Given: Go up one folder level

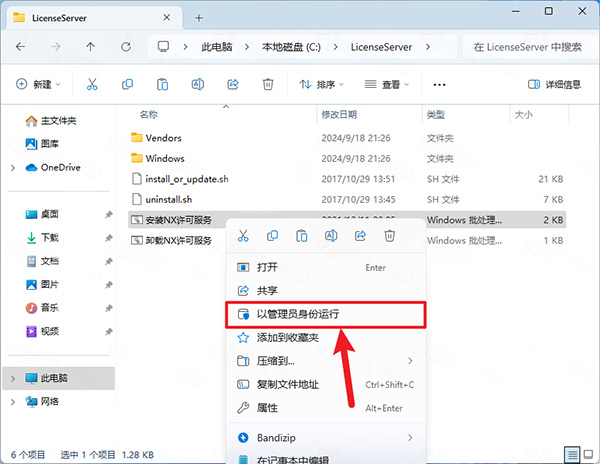Looking at the screenshot, I should [x=90, y=47].
